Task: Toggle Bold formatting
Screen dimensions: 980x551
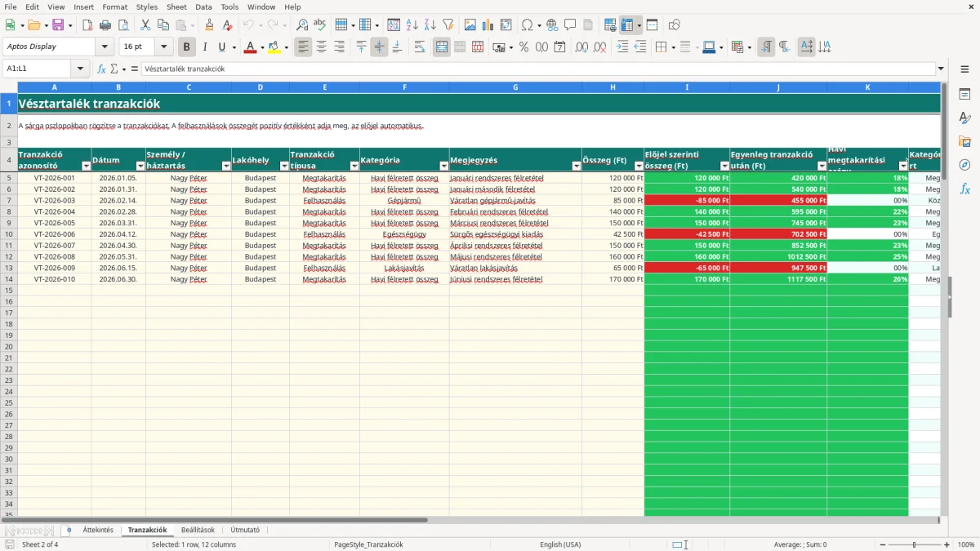Action: pyautogui.click(x=187, y=47)
